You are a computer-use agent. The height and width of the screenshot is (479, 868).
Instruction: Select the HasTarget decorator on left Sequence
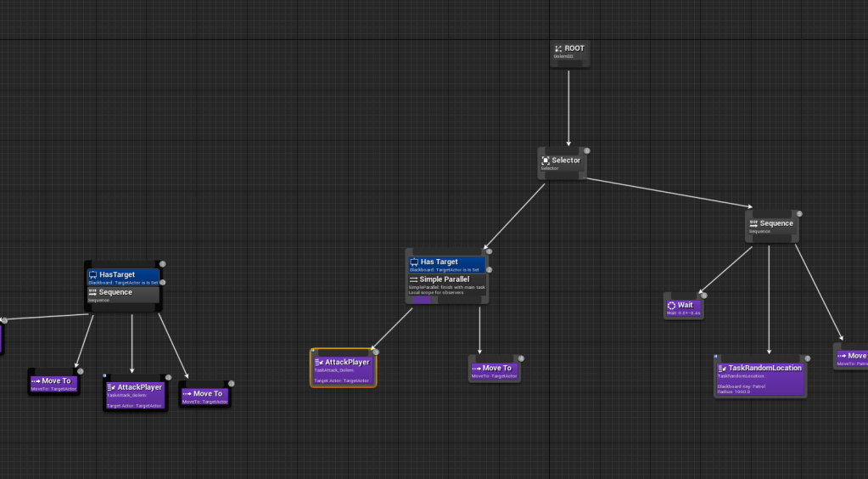(124, 278)
